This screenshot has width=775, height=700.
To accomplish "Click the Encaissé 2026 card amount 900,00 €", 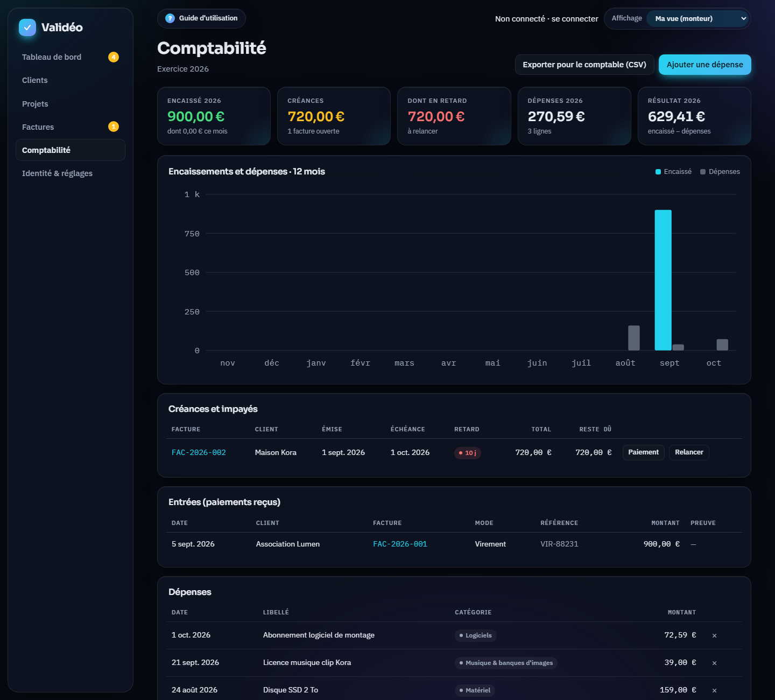I will pyautogui.click(x=196, y=116).
